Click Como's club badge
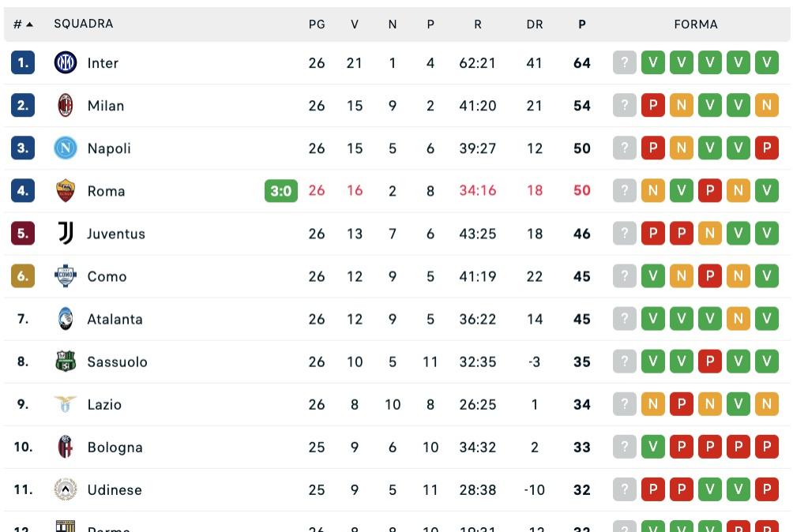Screen dimensions: 793x532 [66, 275]
